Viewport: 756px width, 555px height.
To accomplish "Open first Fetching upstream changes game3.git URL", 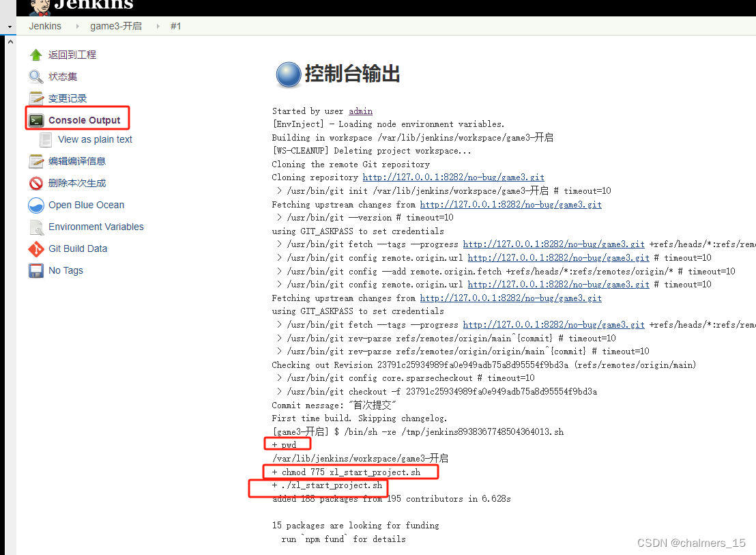I will tap(510, 204).
